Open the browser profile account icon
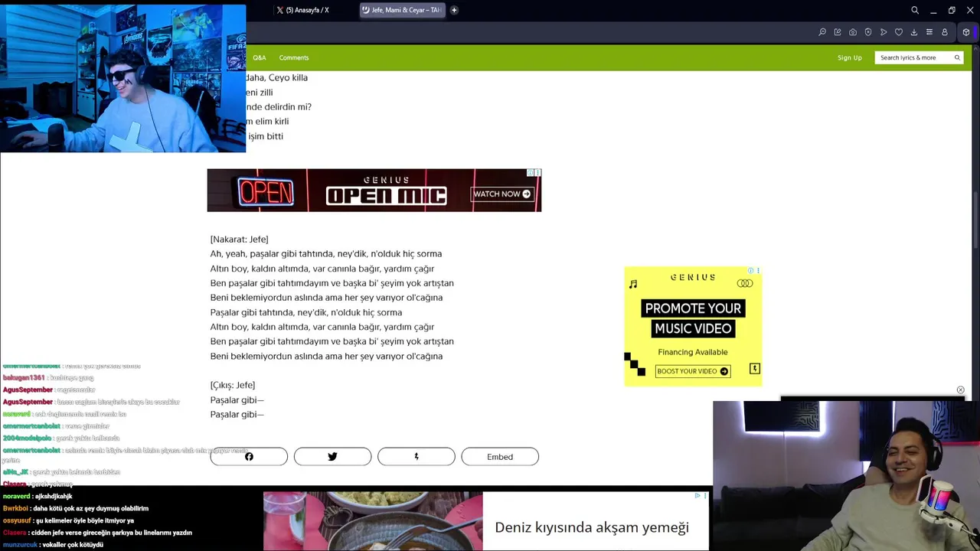This screenshot has width=980, height=551. point(945,32)
